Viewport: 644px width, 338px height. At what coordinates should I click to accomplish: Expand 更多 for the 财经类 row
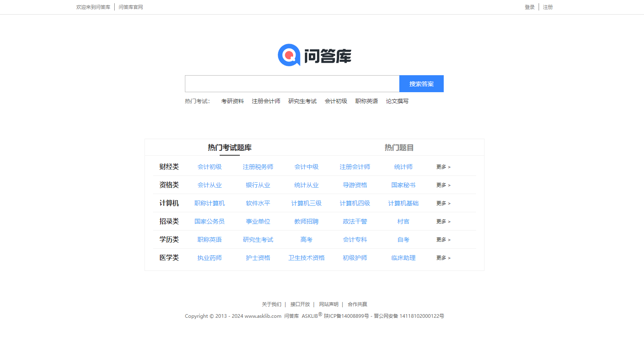[443, 167]
